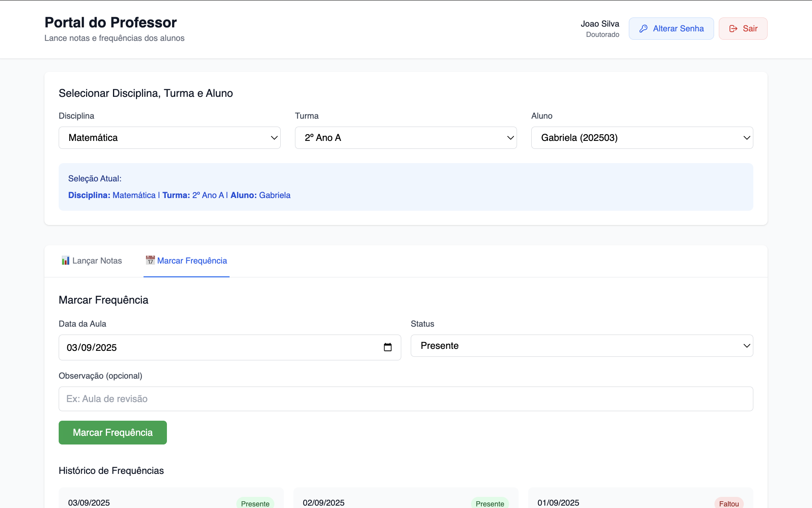Open the Disciplina dropdown showing Matemática
Image resolution: width=812 pixels, height=508 pixels.
tap(169, 138)
